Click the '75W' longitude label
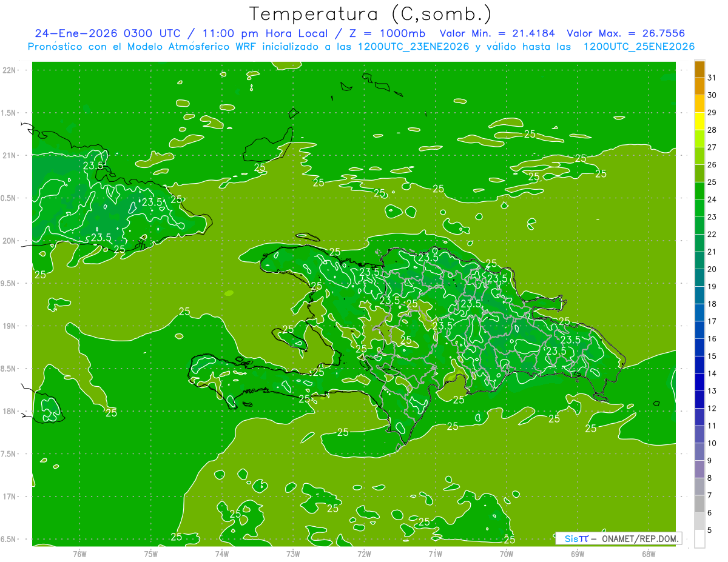Screen dimensions: 728x562 (x=151, y=554)
